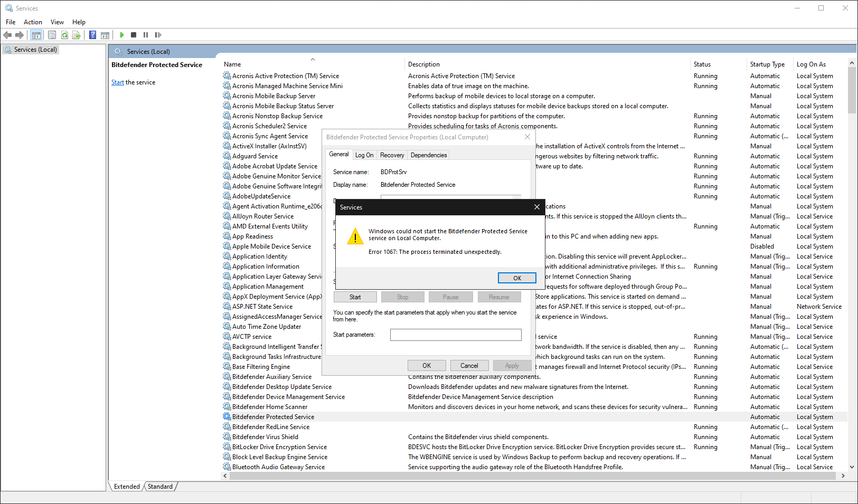
Task: Select the Application Identity row
Action: 534,256
